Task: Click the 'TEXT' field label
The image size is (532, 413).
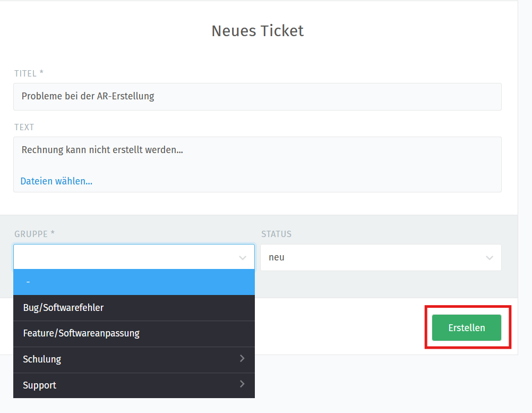Action: pos(24,127)
